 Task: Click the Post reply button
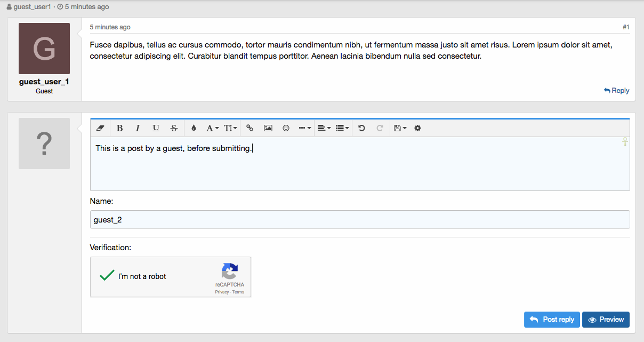pos(552,320)
